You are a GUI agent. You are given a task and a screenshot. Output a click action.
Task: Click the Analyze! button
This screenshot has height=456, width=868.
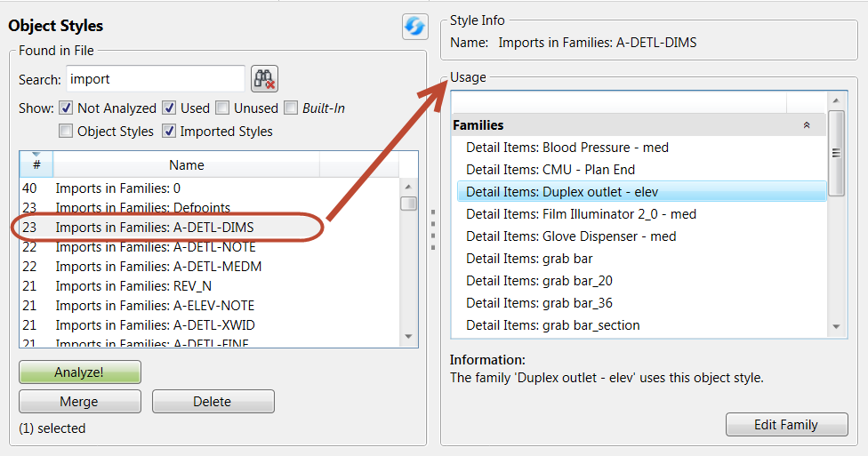(80, 372)
